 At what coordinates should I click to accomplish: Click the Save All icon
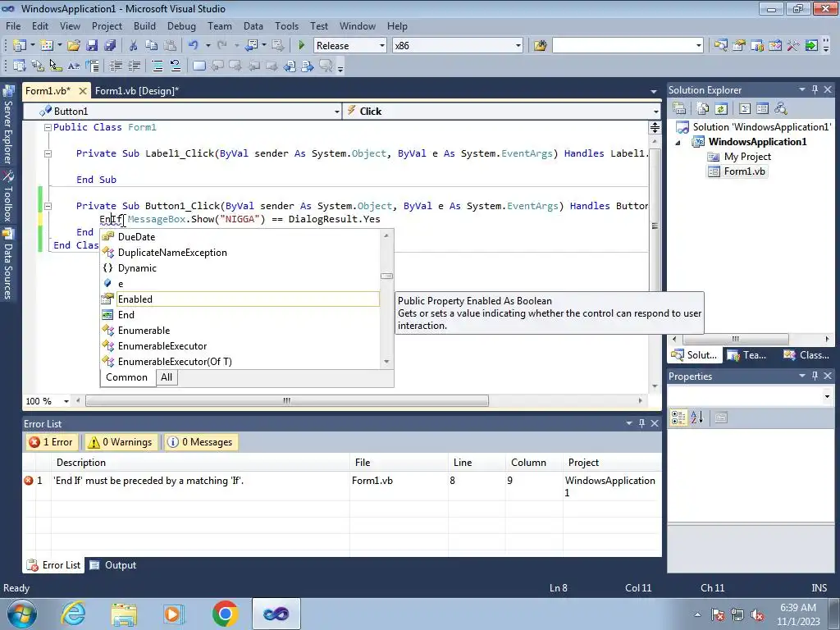click(x=110, y=46)
